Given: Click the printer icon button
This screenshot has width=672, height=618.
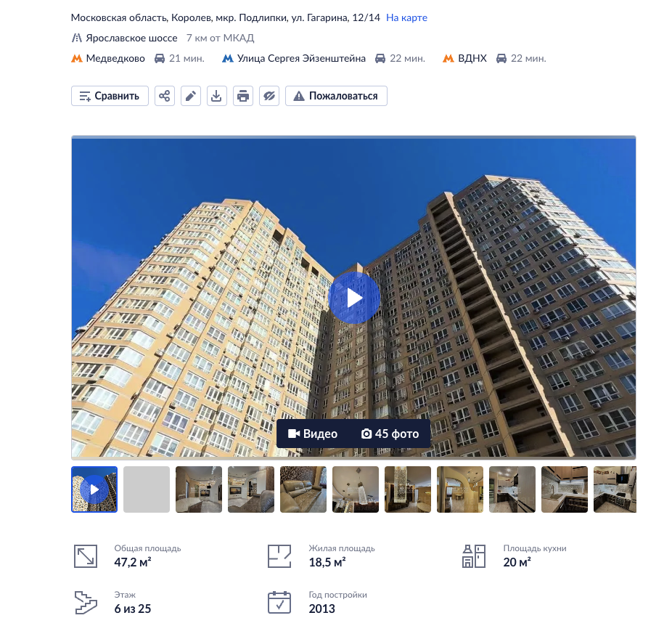Looking at the screenshot, I should (x=243, y=96).
